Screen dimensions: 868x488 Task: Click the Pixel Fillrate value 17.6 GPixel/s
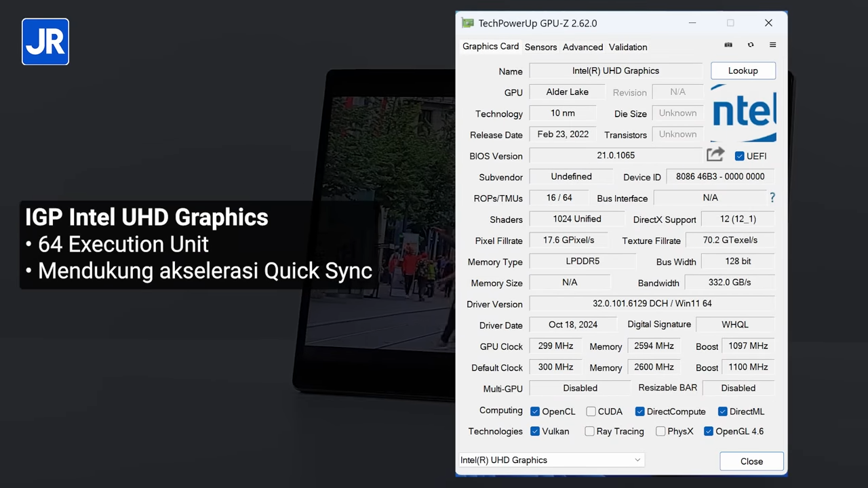coord(568,240)
